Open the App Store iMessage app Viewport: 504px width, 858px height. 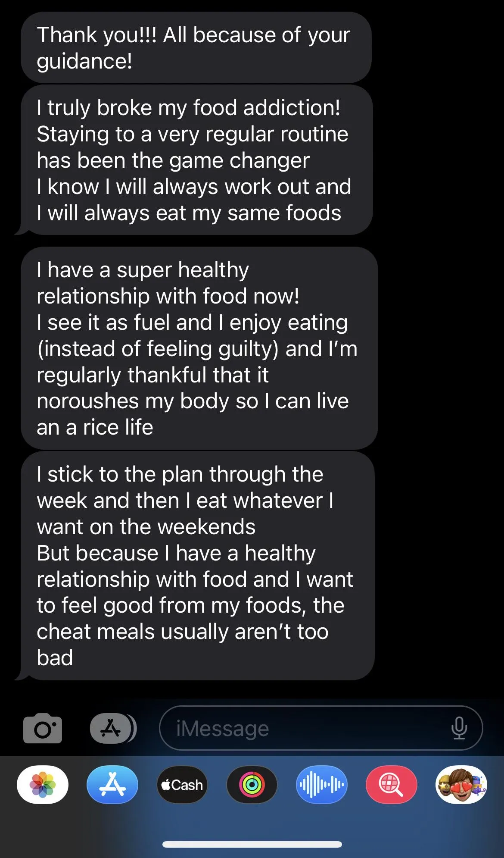point(112,785)
